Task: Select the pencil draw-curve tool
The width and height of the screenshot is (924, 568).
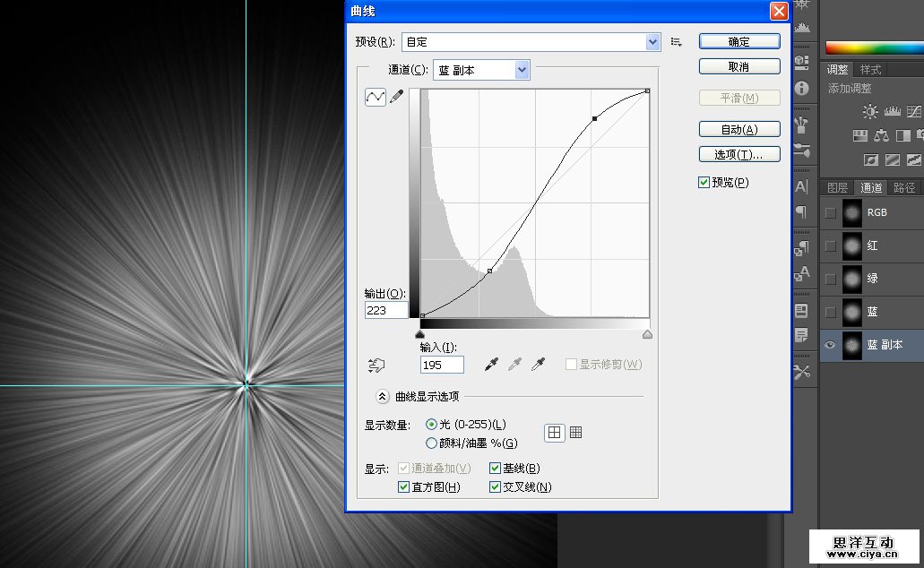Action: pos(396,97)
